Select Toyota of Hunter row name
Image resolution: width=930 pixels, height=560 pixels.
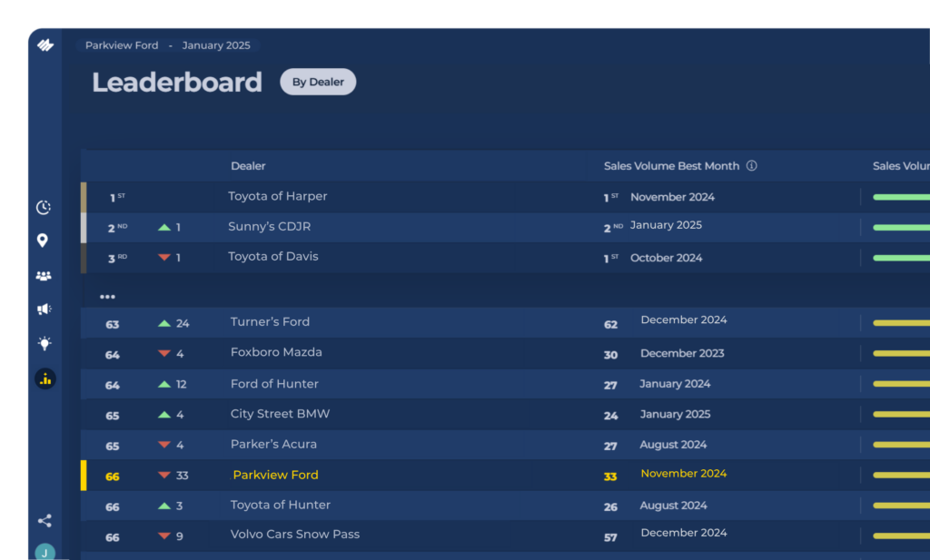point(281,505)
